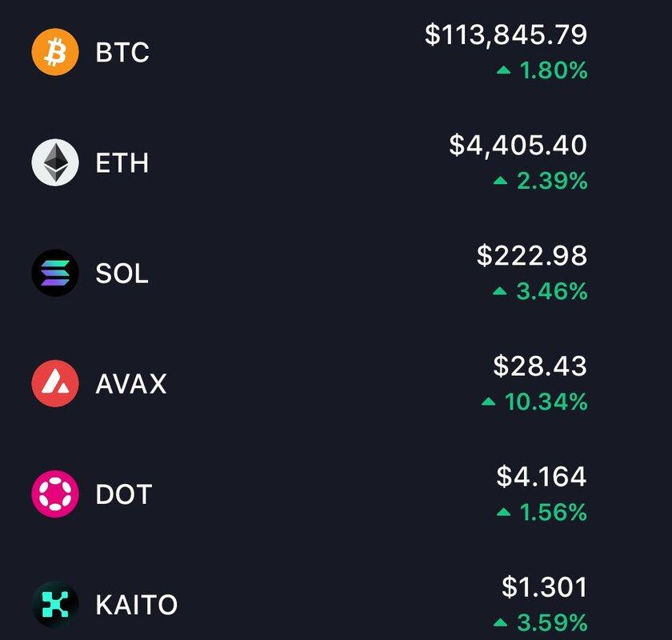Tap the 10.34% AVAX change value

[546, 402]
